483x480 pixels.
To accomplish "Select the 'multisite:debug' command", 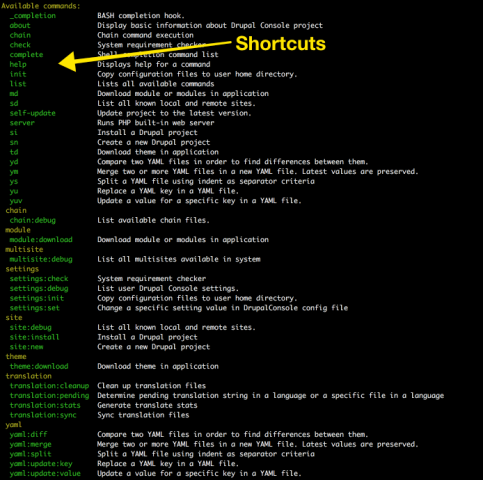I will pyautogui.click(x=41, y=259).
